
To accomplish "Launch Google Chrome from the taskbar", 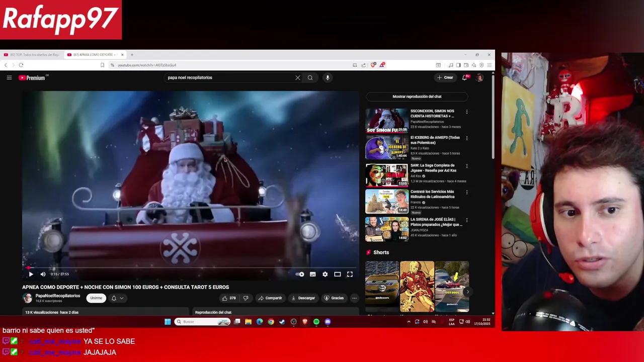I will [x=271, y=322].
